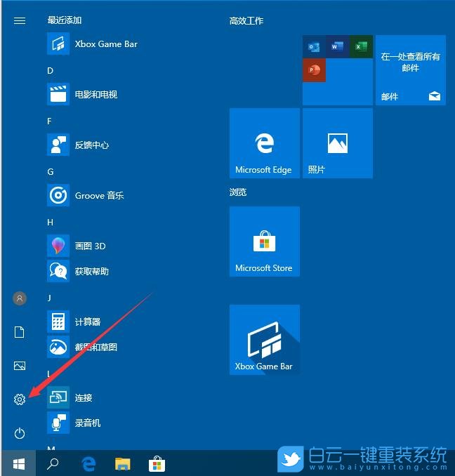The image size is (455, 476).
Task: Open 画图 3D app
Action: [77, 246]
